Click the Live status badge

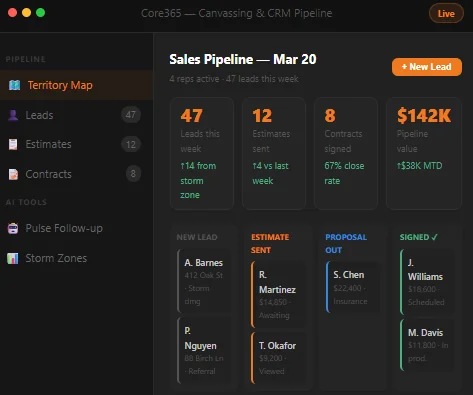446,13
